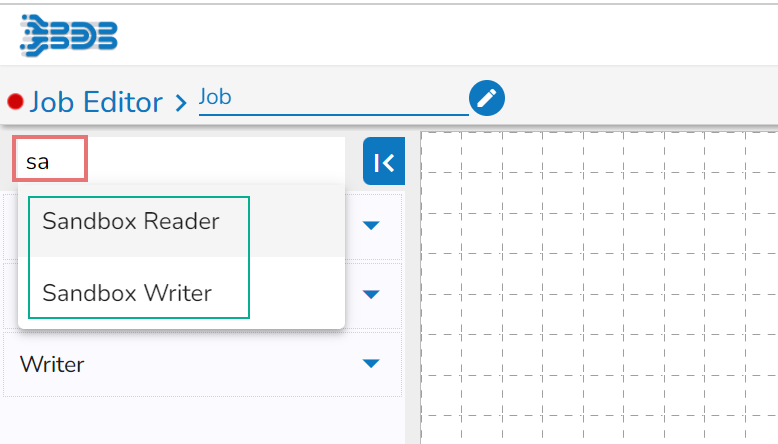The image size is (778, 444).
Task: Click the breadcrumb chevron after Job Editor
Action: tap(181, 102)
